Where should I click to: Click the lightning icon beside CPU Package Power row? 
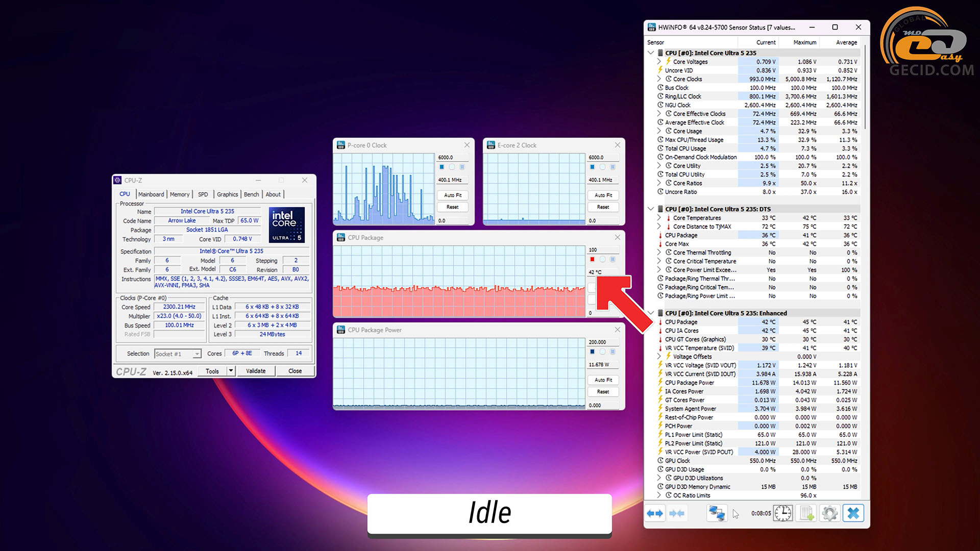(x=660, y=383)
